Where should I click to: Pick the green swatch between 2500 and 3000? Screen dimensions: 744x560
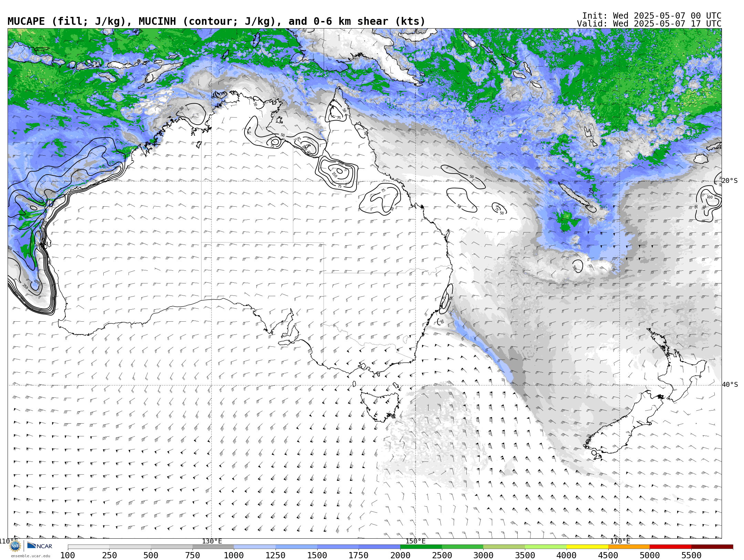(x=463, y=547)
